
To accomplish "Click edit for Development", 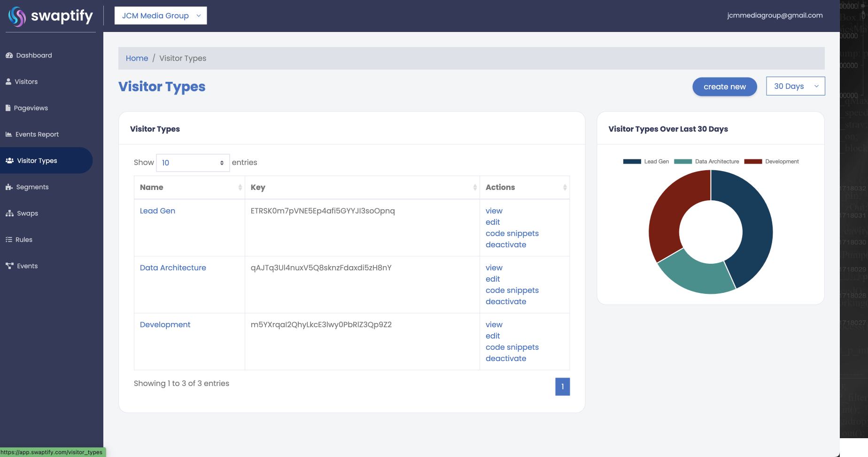I will tap(493, 336).
